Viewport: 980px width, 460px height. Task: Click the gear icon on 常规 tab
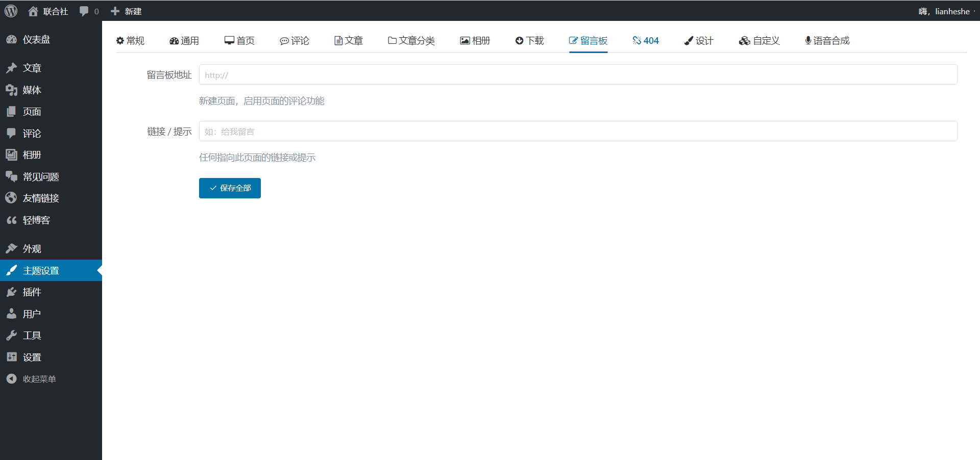click(120, 40)
